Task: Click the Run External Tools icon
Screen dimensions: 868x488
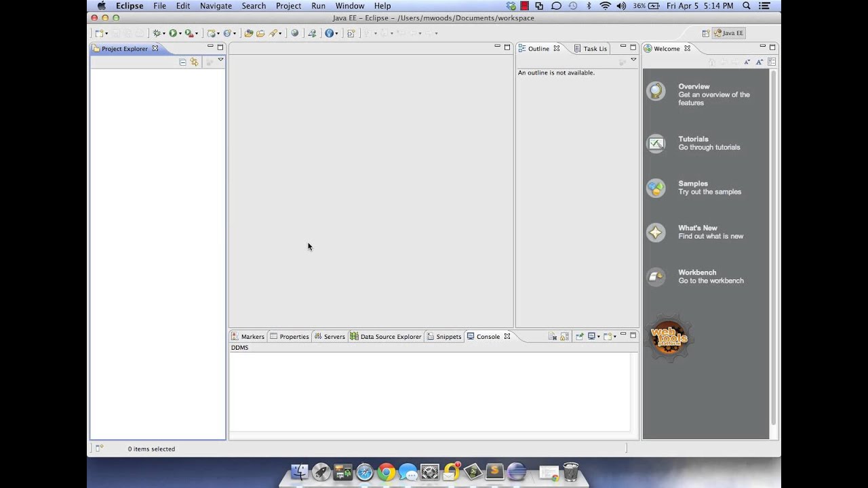Action: tap(189, 33)
